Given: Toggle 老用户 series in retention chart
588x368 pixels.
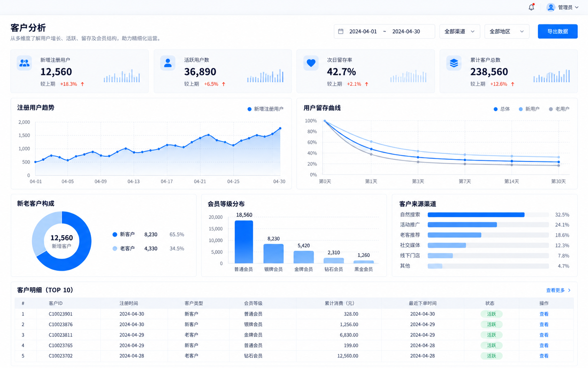Looking at the screenshot, I should 559,109.
